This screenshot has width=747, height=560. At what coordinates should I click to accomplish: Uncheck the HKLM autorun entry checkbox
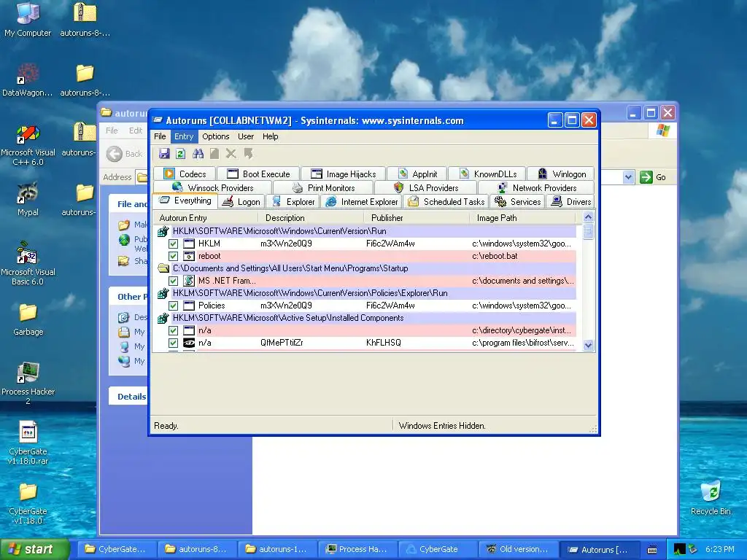(x=174, y=244)
